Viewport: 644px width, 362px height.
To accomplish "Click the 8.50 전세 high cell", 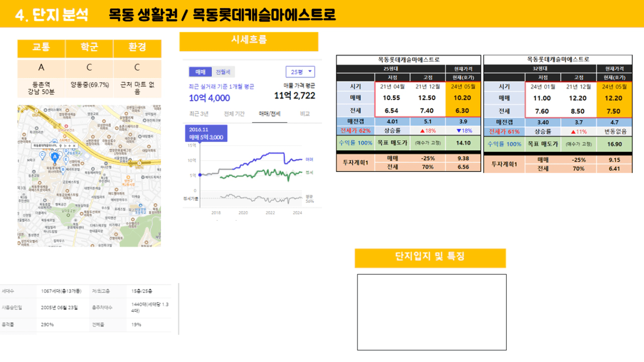I will 578,111.
